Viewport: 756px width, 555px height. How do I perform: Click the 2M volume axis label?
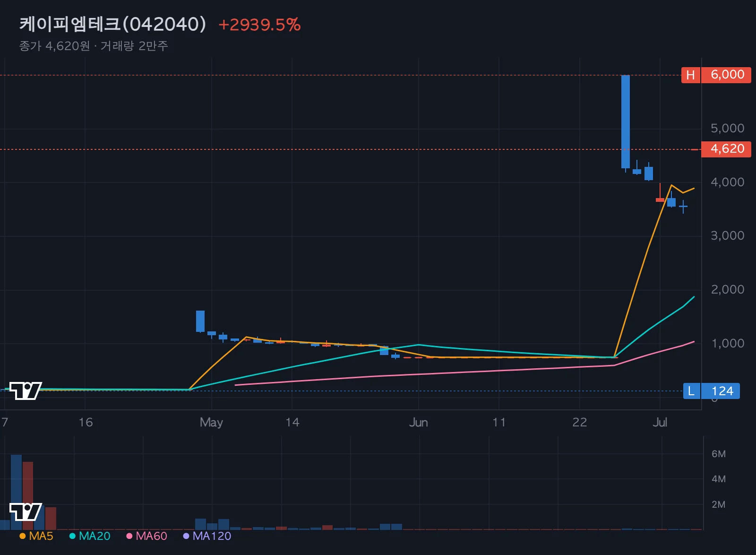coord(719,504)
